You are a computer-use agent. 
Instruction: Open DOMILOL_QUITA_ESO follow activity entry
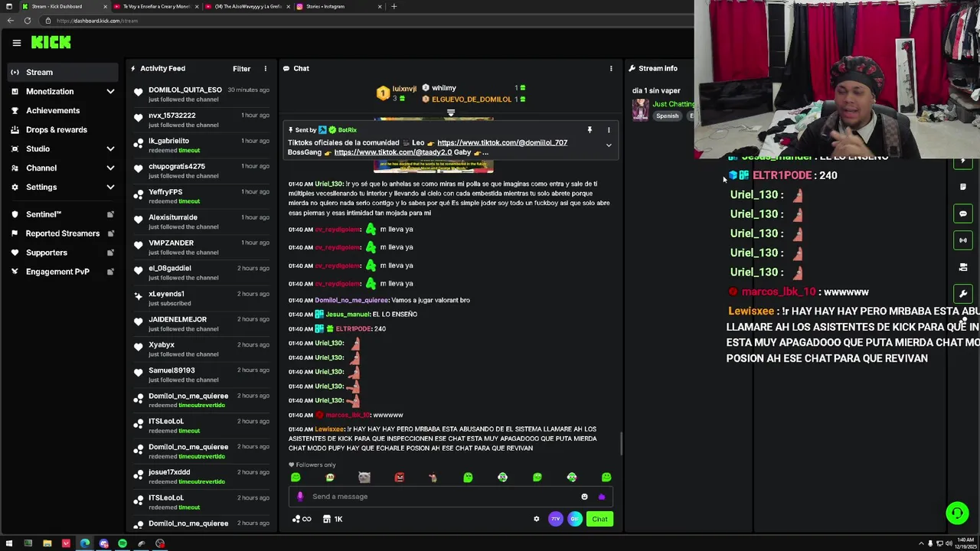click(x=201, y=94)
